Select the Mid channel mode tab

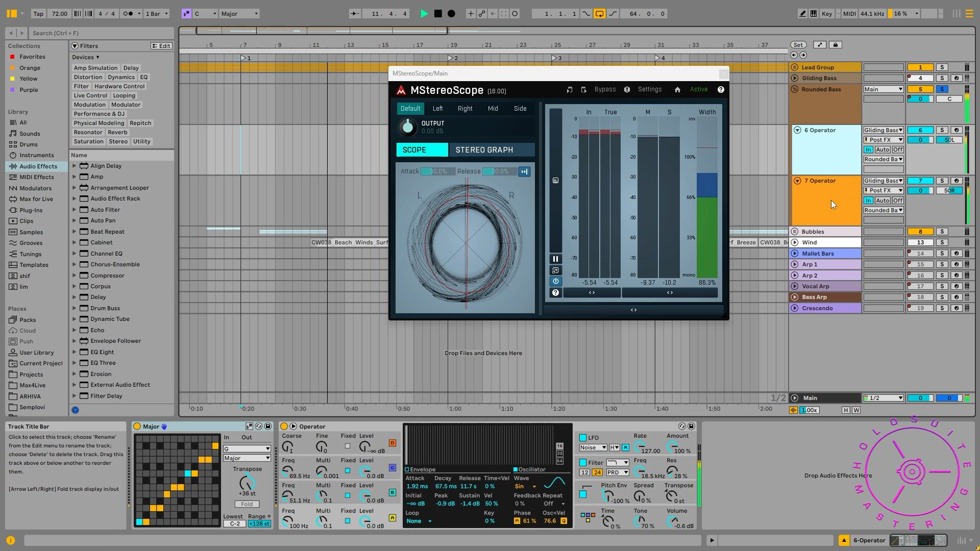click(493, 109)
